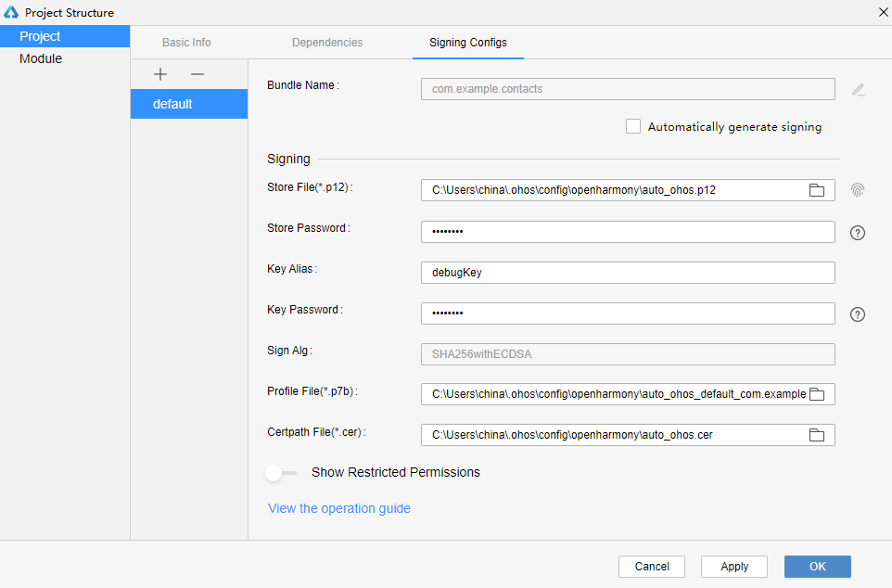Screen dimensions: 892x588
Task: Click the Cancel button
Action: pyautogui.click(x=651, y=567)
